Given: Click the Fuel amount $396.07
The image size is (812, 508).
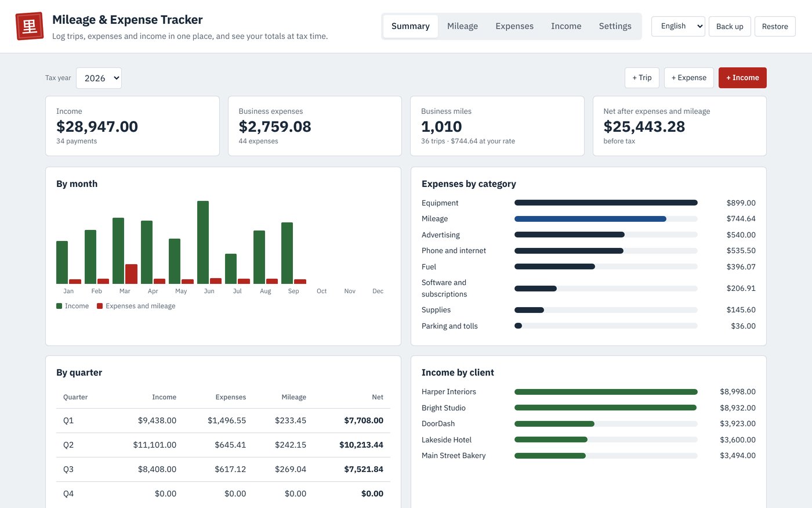Looking at the screenshot, I should point(741,267).
